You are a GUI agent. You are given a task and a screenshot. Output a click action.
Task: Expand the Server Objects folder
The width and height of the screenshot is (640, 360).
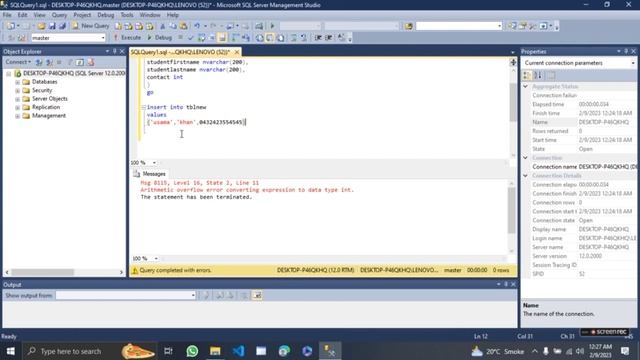point(18,99)
